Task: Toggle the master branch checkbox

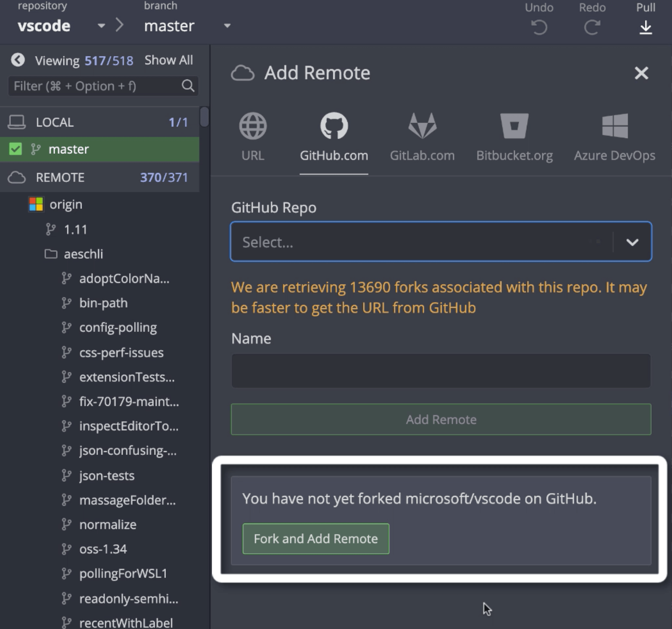Action: tap(16, 149)
